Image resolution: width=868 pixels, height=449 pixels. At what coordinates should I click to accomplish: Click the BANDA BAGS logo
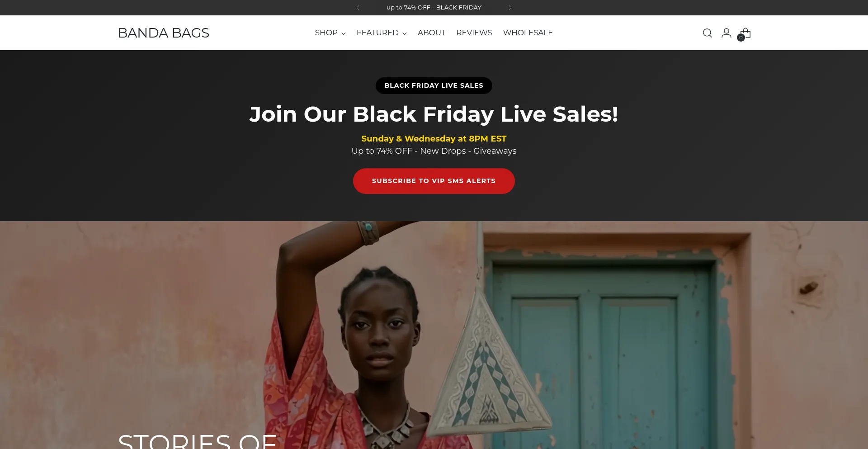click(163, 33)
